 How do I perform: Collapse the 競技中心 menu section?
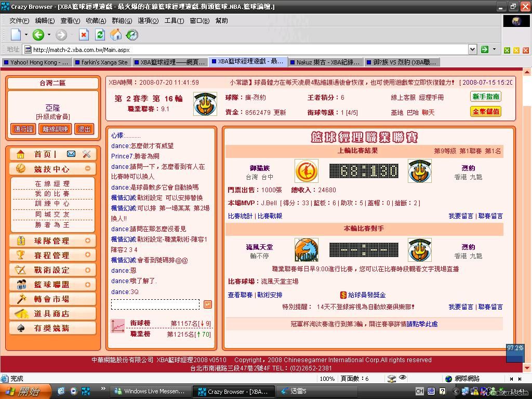click(87, 168)
